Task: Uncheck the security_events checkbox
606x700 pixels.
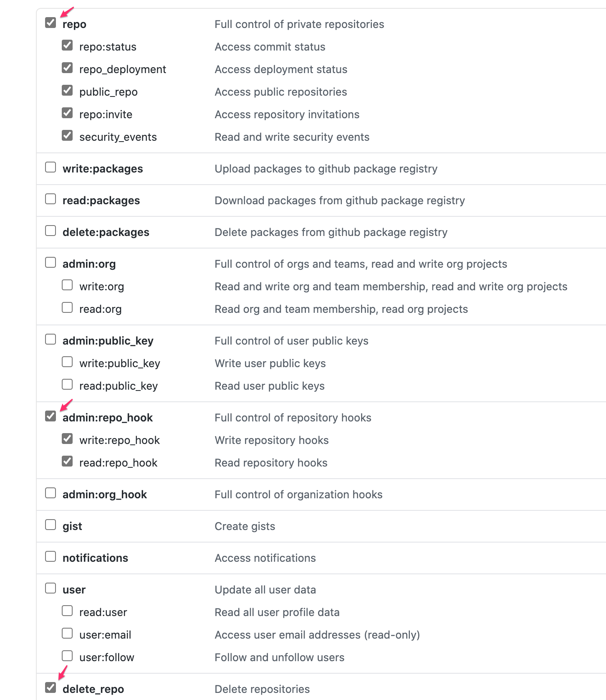Action: point(67,135)
